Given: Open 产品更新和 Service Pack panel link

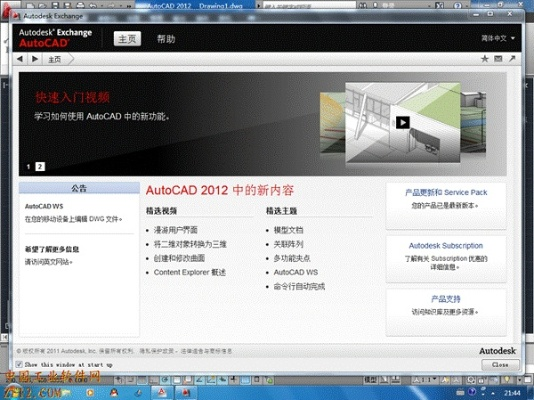Looking at the screenshot, I should (446, 192).
